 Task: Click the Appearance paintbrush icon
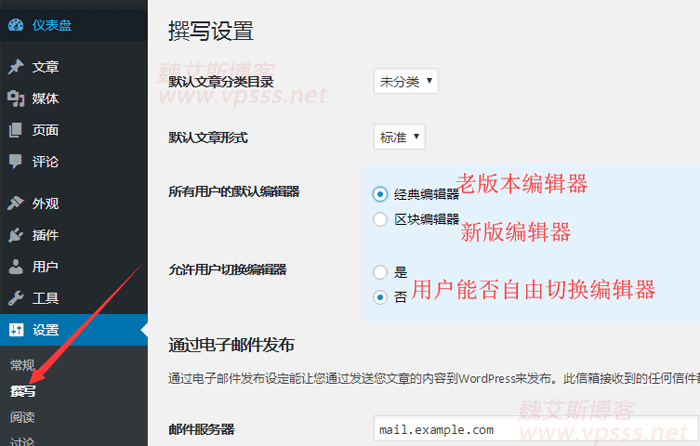(x=15, y=203)
